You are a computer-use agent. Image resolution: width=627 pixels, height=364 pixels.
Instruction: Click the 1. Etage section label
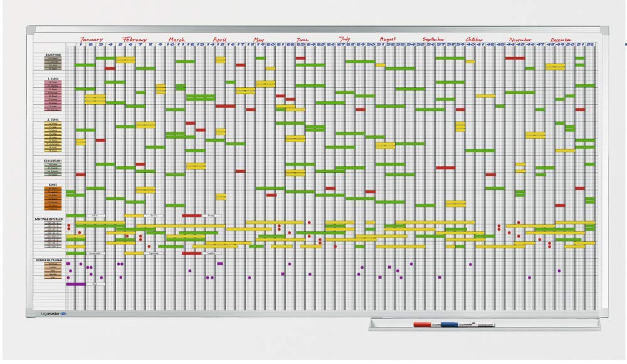tap(53, 78)
